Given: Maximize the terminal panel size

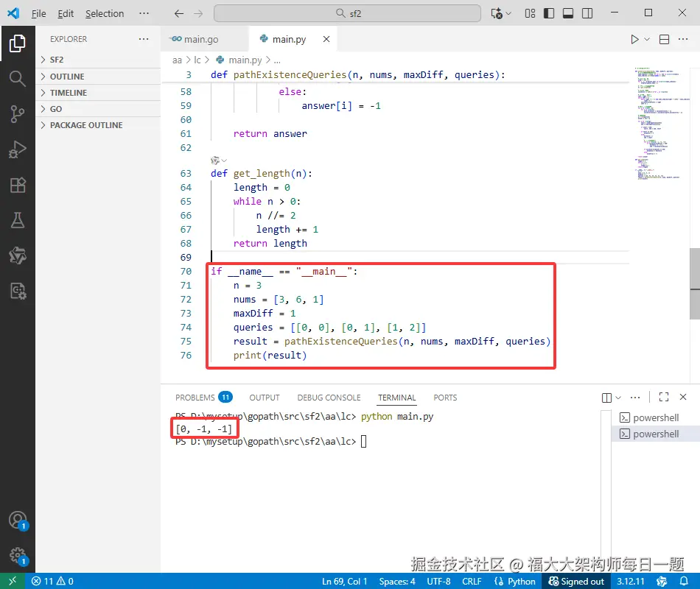Looking at the screenshot, I should click(664, 397).
